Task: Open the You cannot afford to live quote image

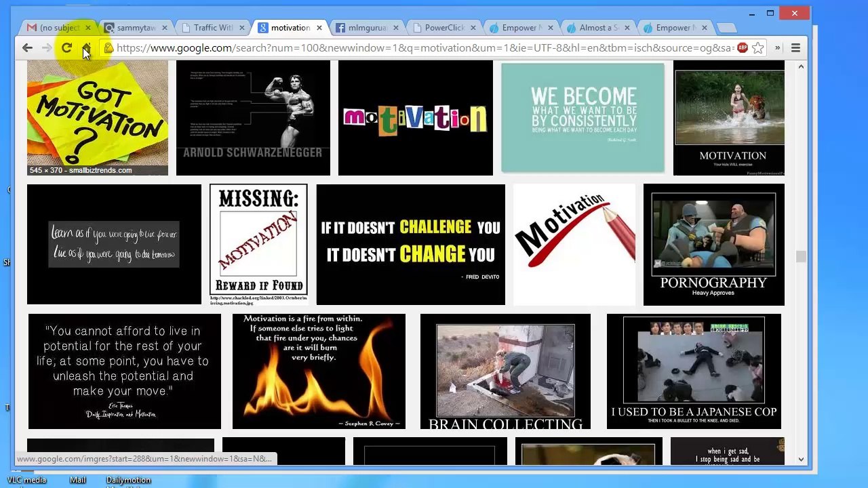Action: click(125, 371)
